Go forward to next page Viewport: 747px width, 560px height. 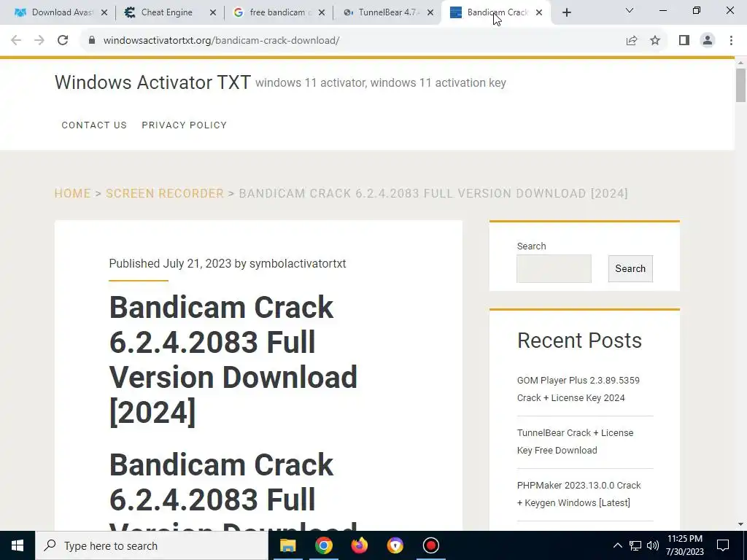pos(39,41)
